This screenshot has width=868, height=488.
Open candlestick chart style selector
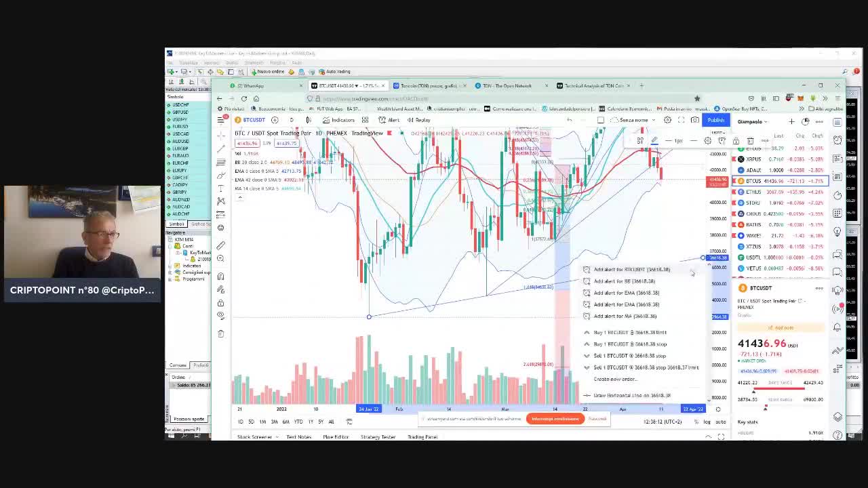[x=309, y=120]
